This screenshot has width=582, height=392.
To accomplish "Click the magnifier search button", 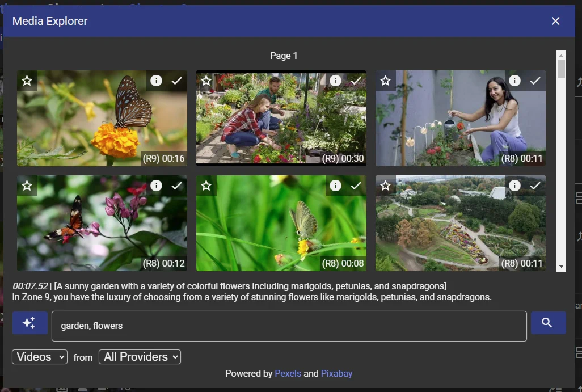I will (547, 323).
